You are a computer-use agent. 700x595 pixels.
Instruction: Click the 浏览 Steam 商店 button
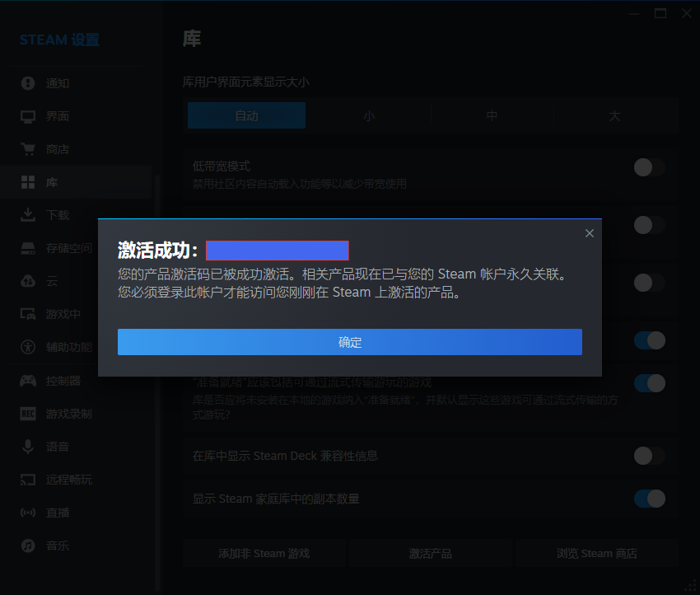click(x=597, y=554)
